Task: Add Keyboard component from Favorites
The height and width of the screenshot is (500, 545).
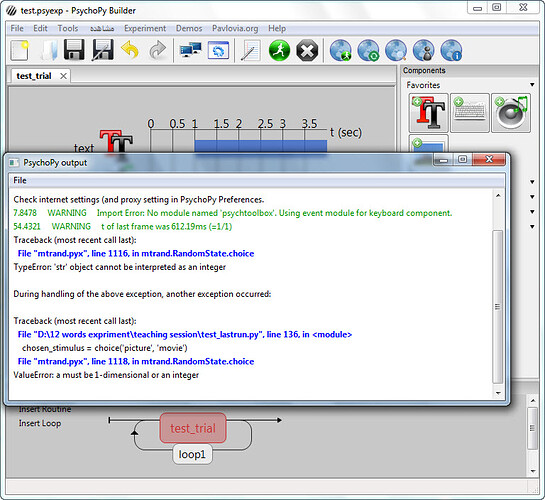Action: (x=470, y=113)
